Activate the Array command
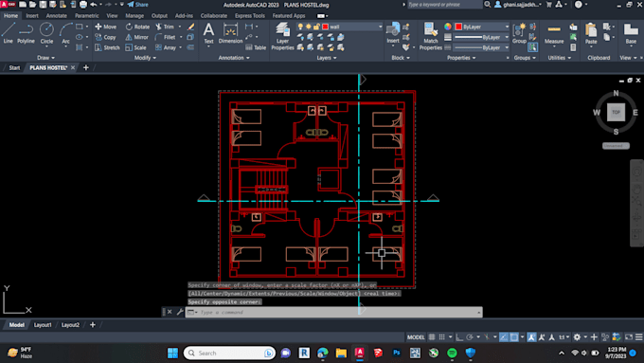644x363 pixels. point(166,47)
